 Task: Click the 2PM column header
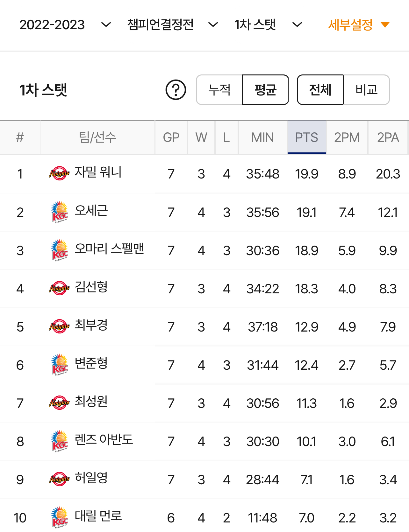coord(347,137)
